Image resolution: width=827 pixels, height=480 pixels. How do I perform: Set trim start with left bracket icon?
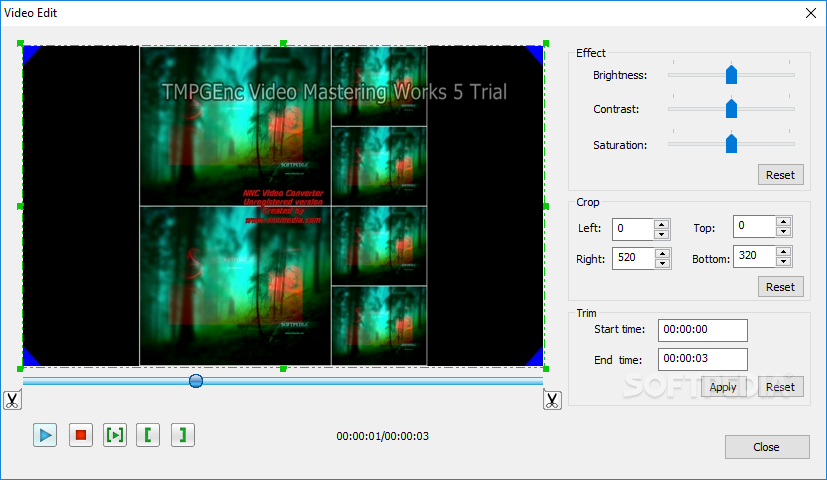(148, 435)
